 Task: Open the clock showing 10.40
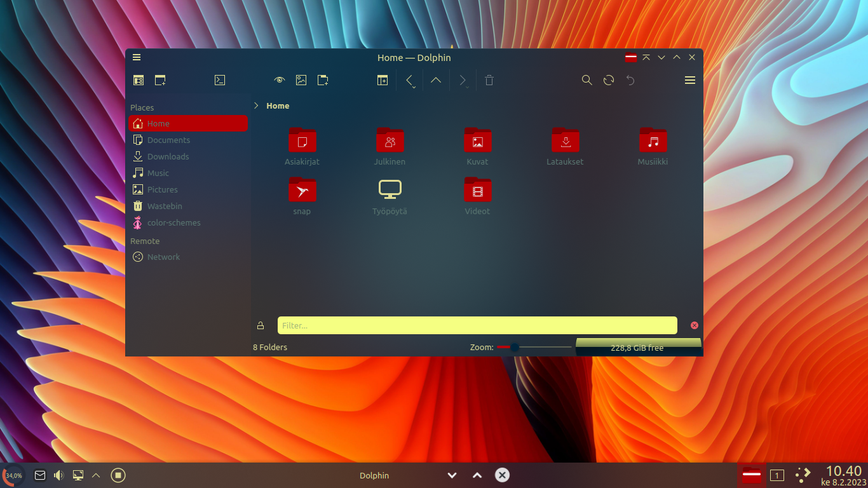pos(844,475)
